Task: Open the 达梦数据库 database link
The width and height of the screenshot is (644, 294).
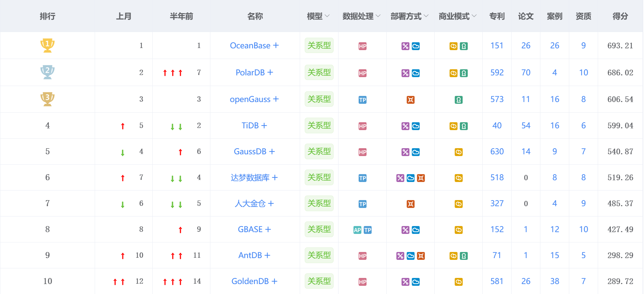Action: 250,177
